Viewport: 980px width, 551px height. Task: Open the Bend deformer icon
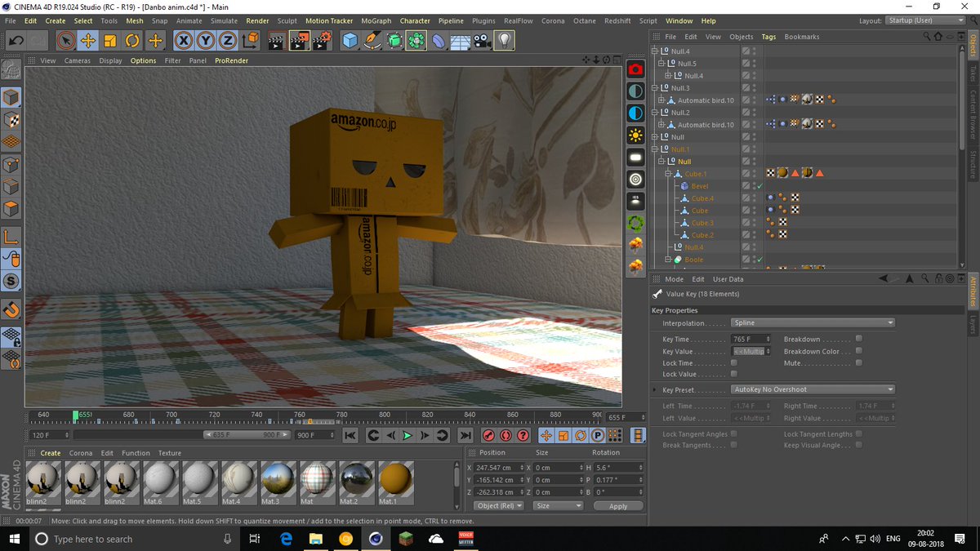439,40
